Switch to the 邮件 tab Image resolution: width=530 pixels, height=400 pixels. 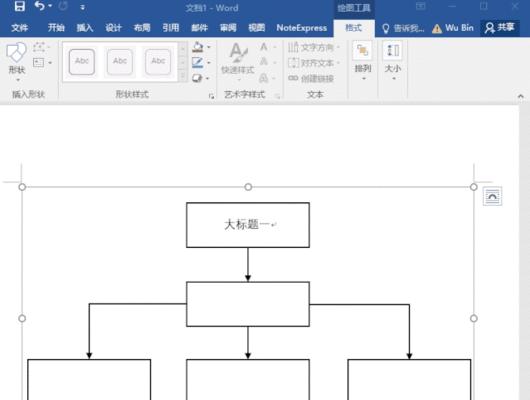pos(199,28)
